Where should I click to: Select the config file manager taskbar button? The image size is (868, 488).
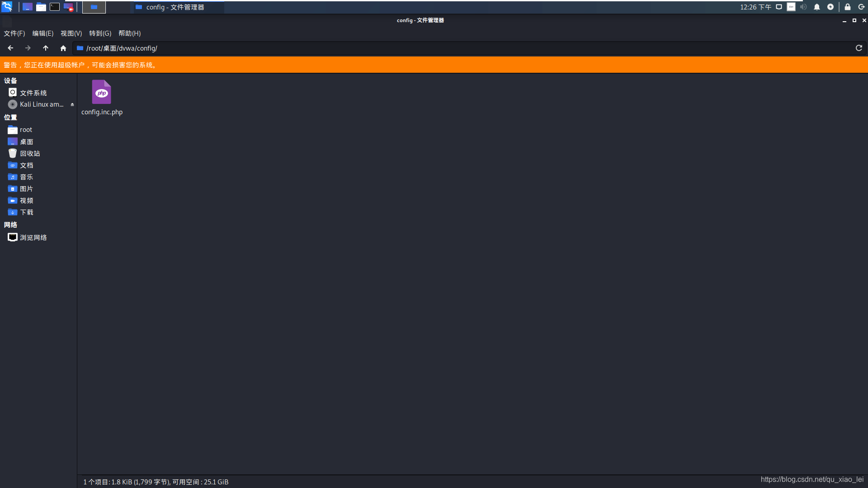click(x=178, y=7)
